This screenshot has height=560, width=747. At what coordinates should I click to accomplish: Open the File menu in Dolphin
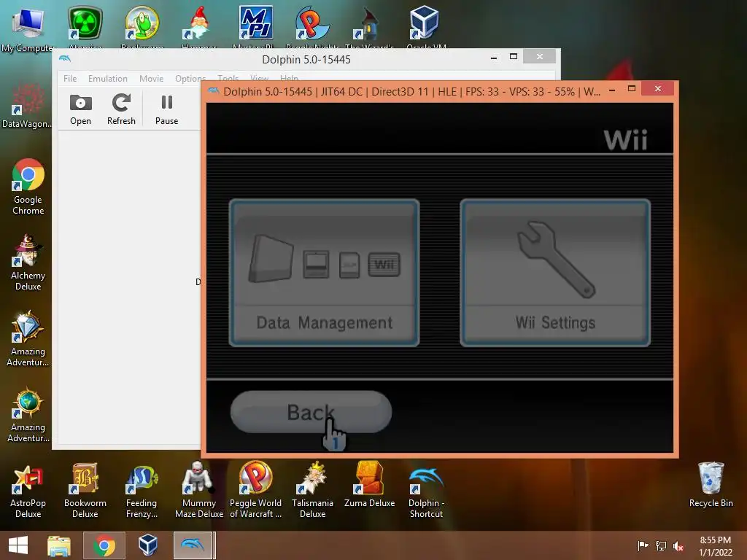(70, 79)
